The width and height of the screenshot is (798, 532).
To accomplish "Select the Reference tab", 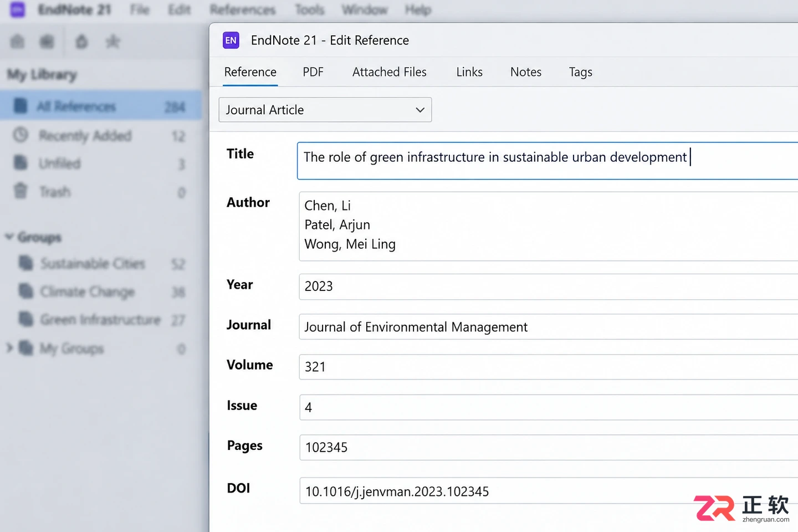I will (x=250, y=72).
